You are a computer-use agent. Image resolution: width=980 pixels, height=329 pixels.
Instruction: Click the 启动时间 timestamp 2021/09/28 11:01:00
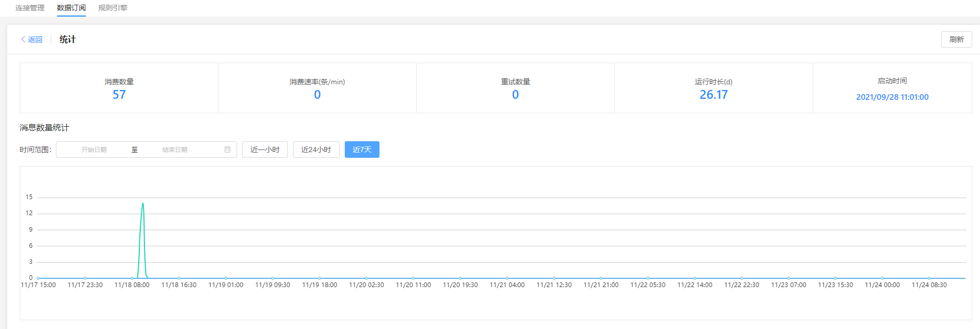892,97
